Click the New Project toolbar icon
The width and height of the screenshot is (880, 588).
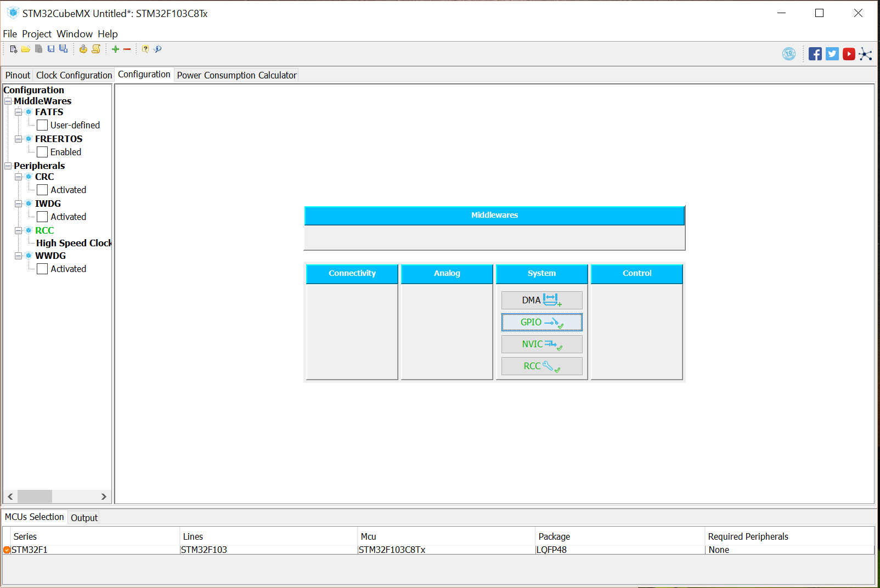14,49
